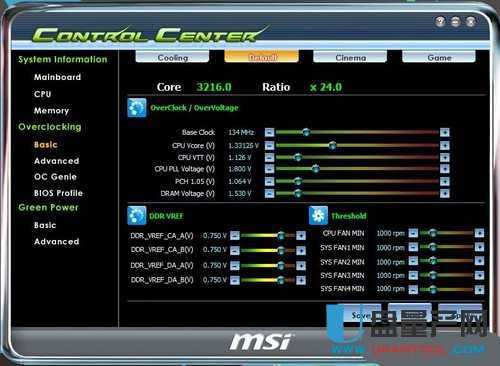This screenshot has width=500, height=366.
Task: Click the SYS FAN4 MIN slider knob
Action: click(x=432, y=289)
